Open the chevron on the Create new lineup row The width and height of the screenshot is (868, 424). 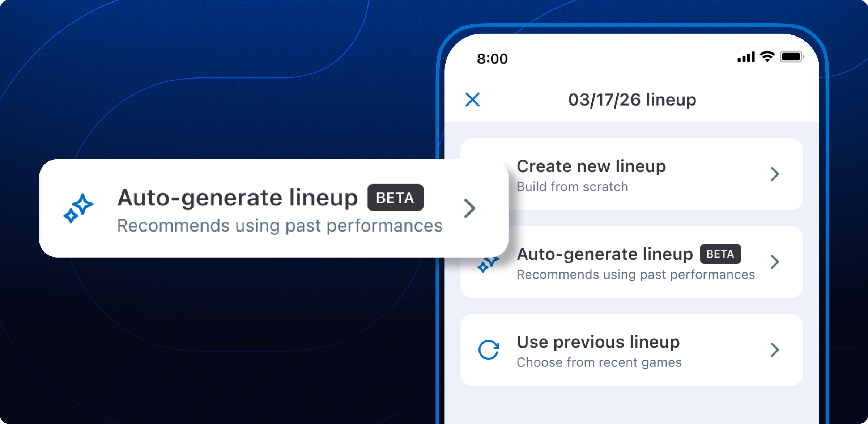[775, 174]
